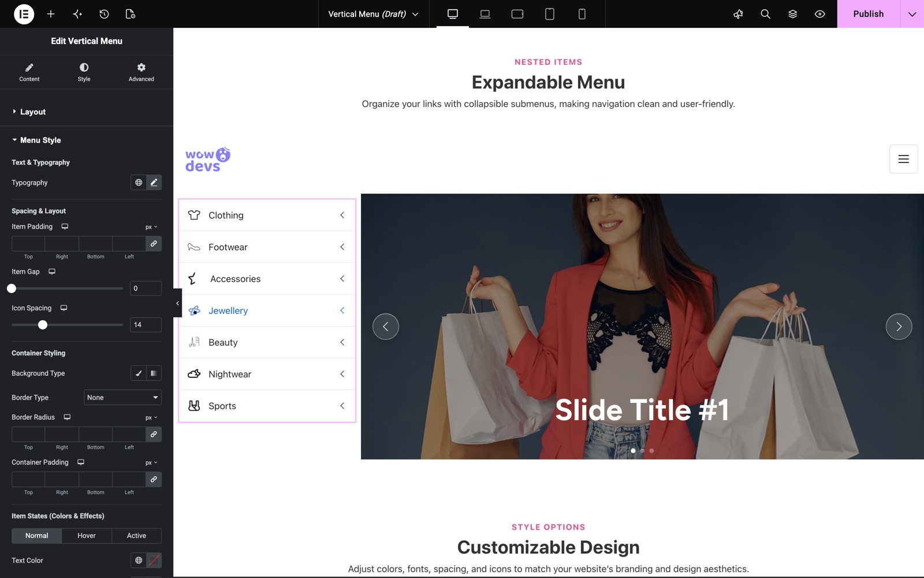Open the Structure layers icon
The width and height of the screenshot is (924, 578).
(792, 14)
